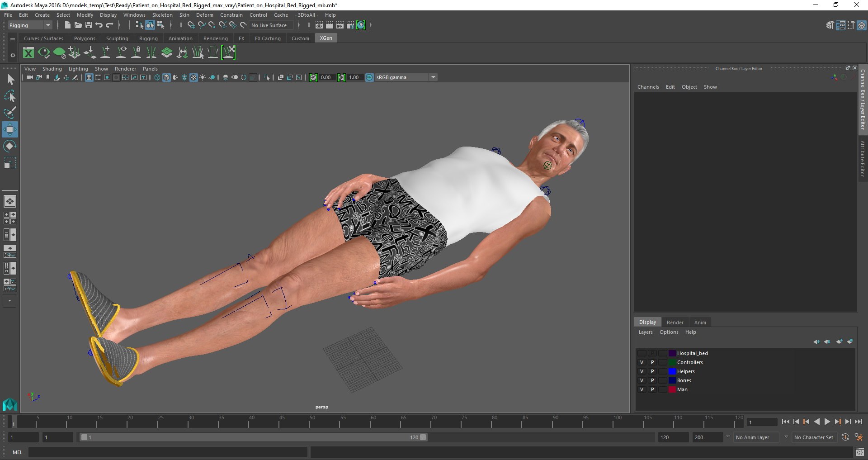Toggle visibility of Controllers layer
The width and height of the screenshot is (868, 460).
pyautogui.click(x=642, y=362)
